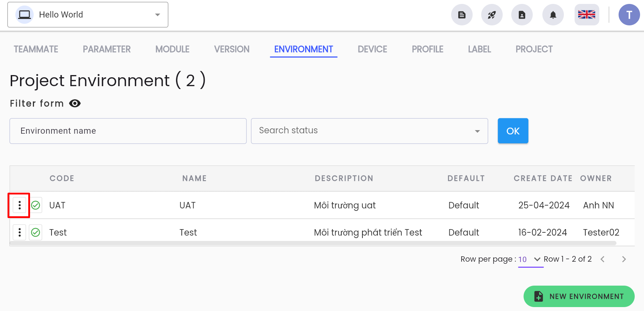Click the DESCRIPTION column header
The width and height of the screenshot is (644, 311).
pos(344,178)
